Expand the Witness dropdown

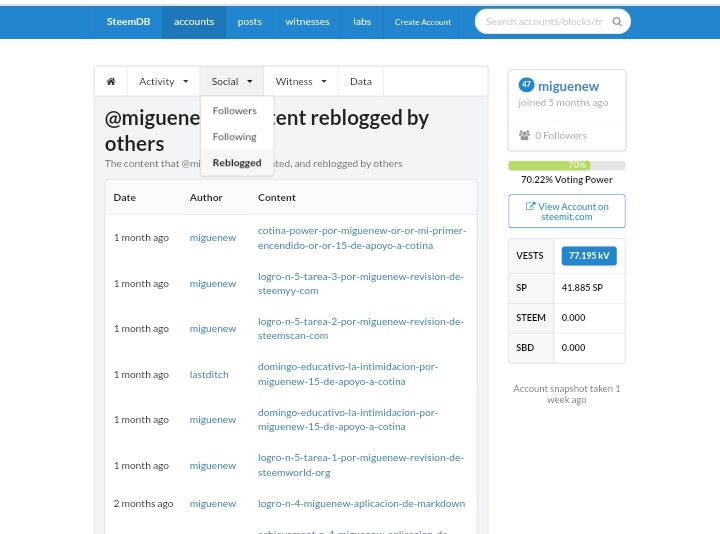tap(301, 81)
